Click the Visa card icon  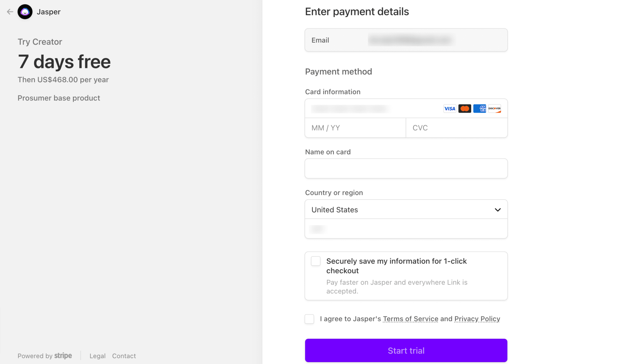click(449, 109)
